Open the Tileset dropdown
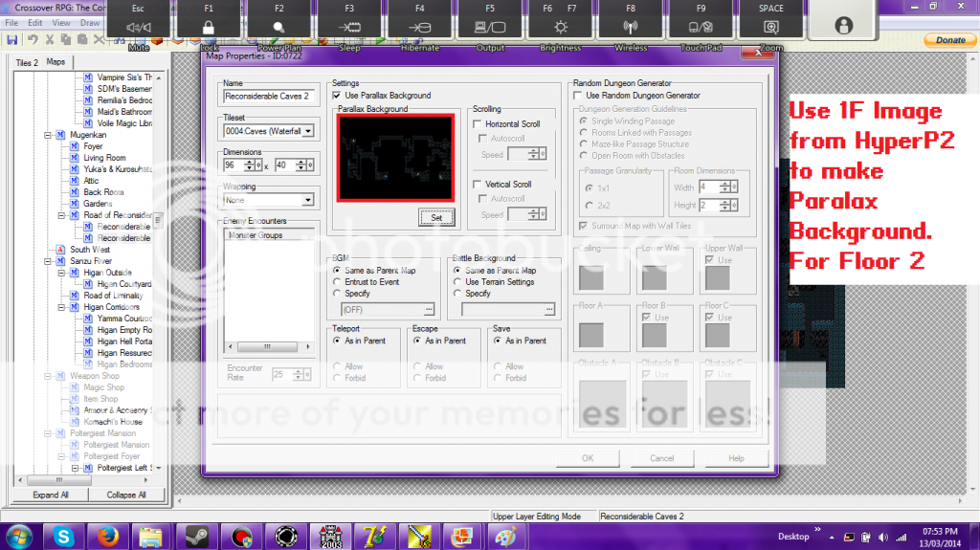Screen dimensions: 980x550 click(x=307, y=131)
